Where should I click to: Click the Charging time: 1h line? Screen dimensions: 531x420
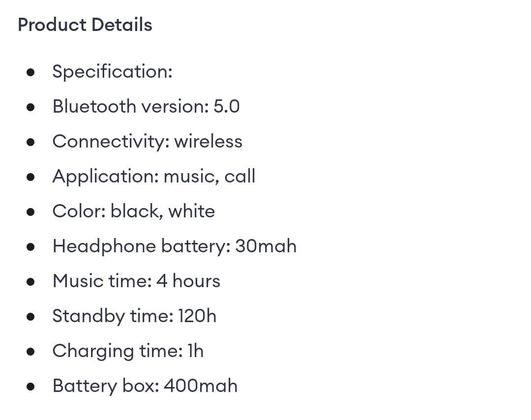(x=128, y=351)
